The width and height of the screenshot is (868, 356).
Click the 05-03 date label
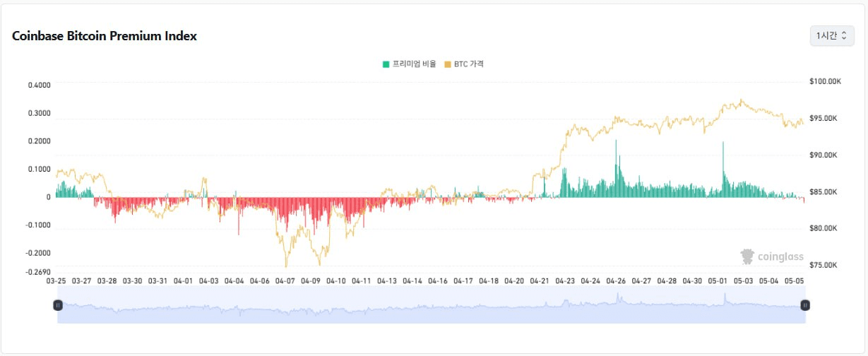click(x=743, y=281)
